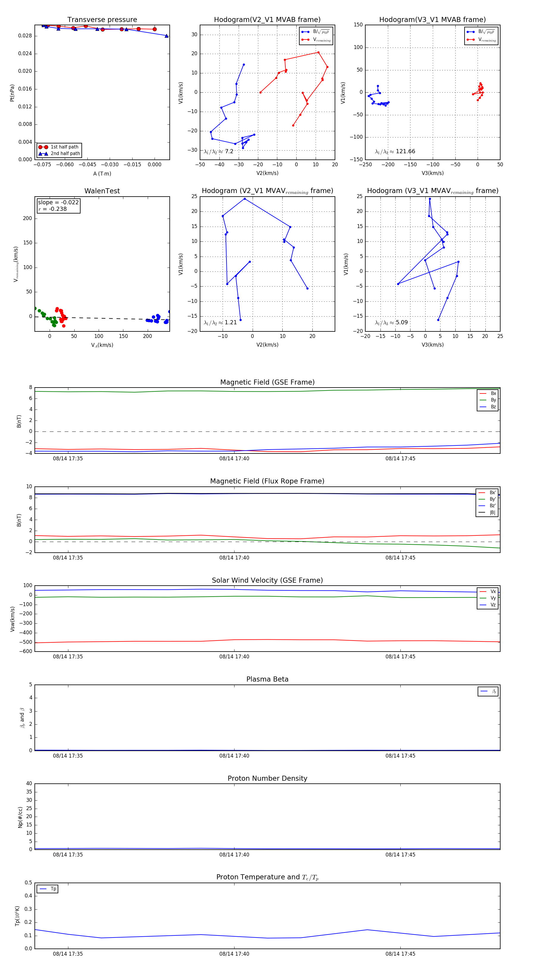Click the "2nd half path" legend entry

pyautogui.click(x=59, y=154)
